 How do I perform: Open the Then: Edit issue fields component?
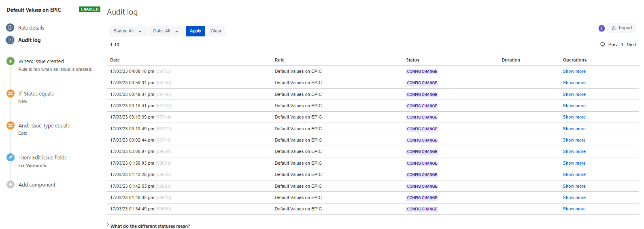[x=43, y=157]
